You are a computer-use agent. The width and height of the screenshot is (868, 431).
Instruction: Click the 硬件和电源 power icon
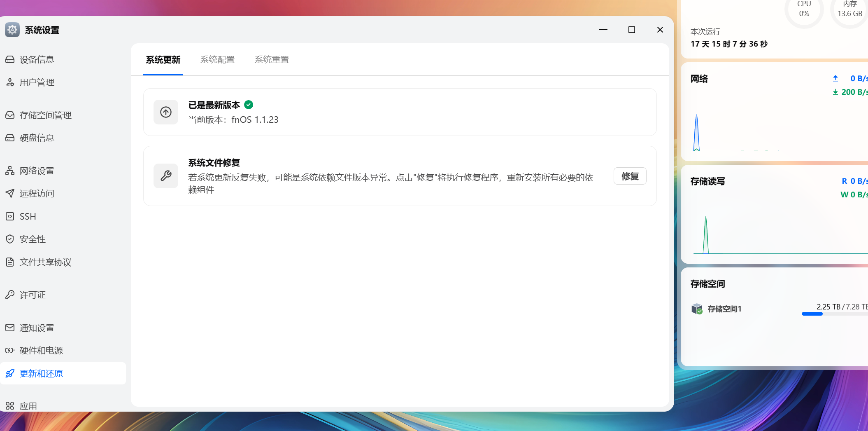click(10, 351)
